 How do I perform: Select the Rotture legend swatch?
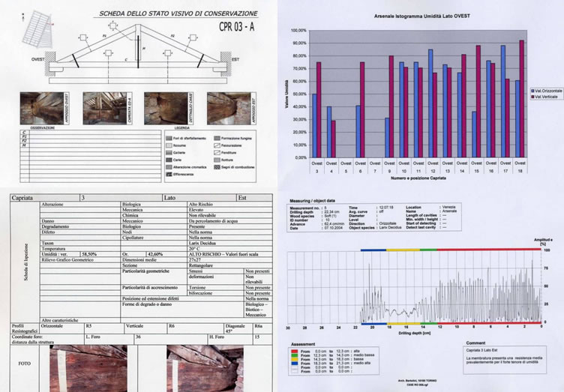pos(217,160)
